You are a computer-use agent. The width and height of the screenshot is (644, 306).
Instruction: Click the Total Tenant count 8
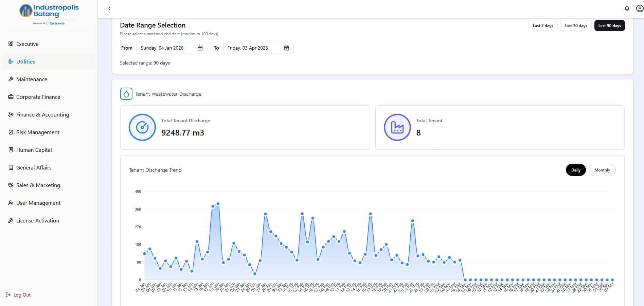click(x=418, y=133)
